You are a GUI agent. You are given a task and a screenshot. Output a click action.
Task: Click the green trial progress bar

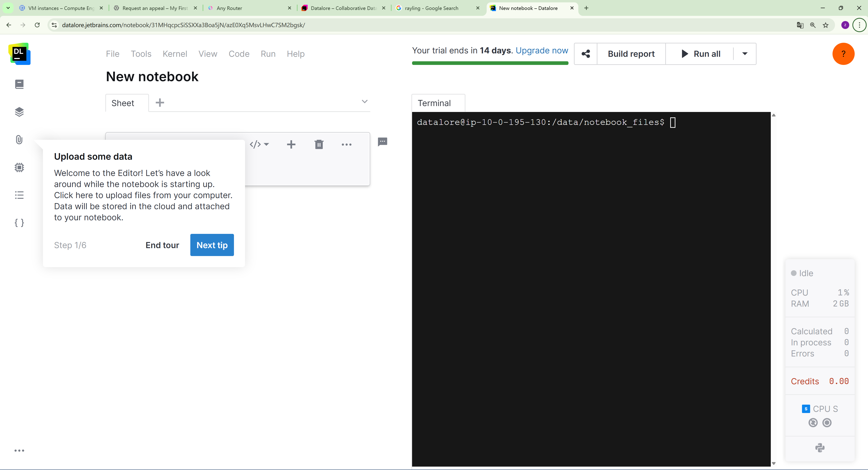click(490, 63)
